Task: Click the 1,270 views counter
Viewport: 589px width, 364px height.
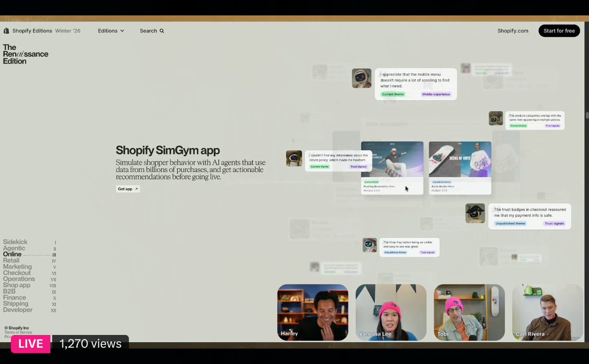Action: (x=90, y=344)
